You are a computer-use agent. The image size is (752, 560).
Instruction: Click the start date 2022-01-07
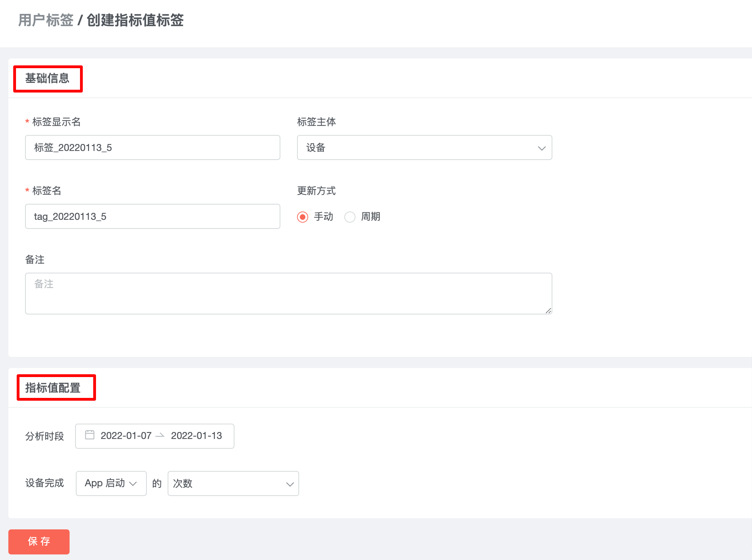pyautogui.click(x=126, y=435)
